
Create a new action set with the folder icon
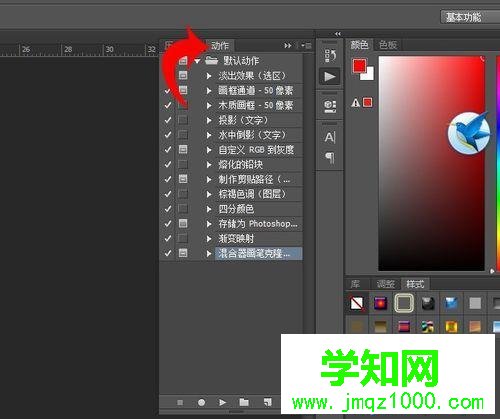244,402
